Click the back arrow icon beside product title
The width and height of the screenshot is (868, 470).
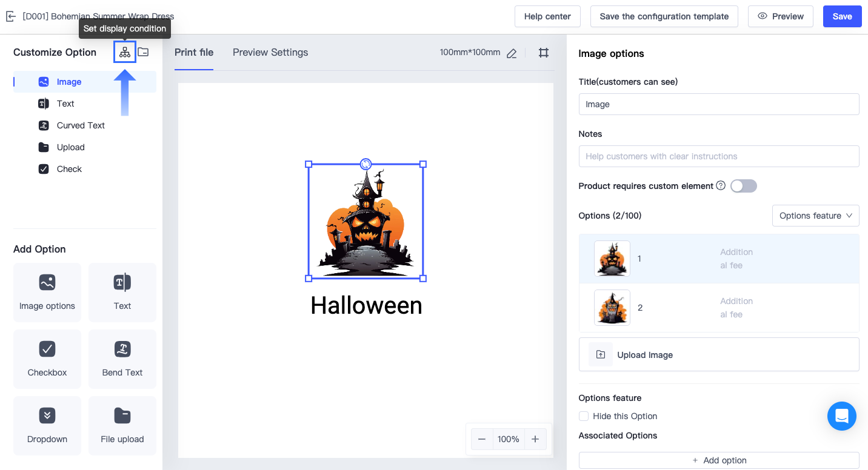[10, 16]
